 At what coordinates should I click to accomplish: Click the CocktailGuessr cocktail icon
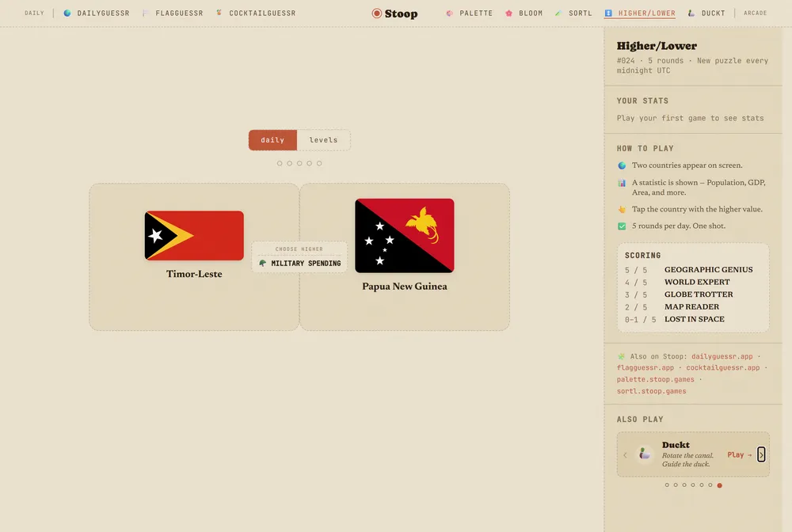(x=219, y=13)
